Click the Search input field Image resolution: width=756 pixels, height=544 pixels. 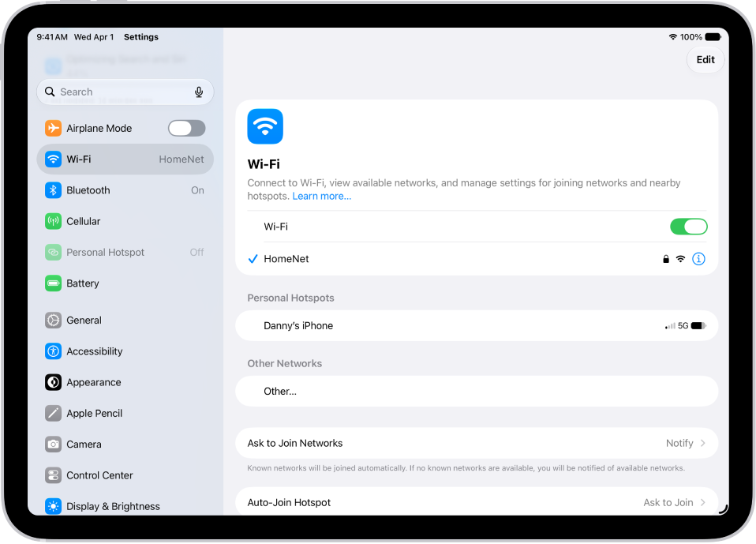(125, 92)
